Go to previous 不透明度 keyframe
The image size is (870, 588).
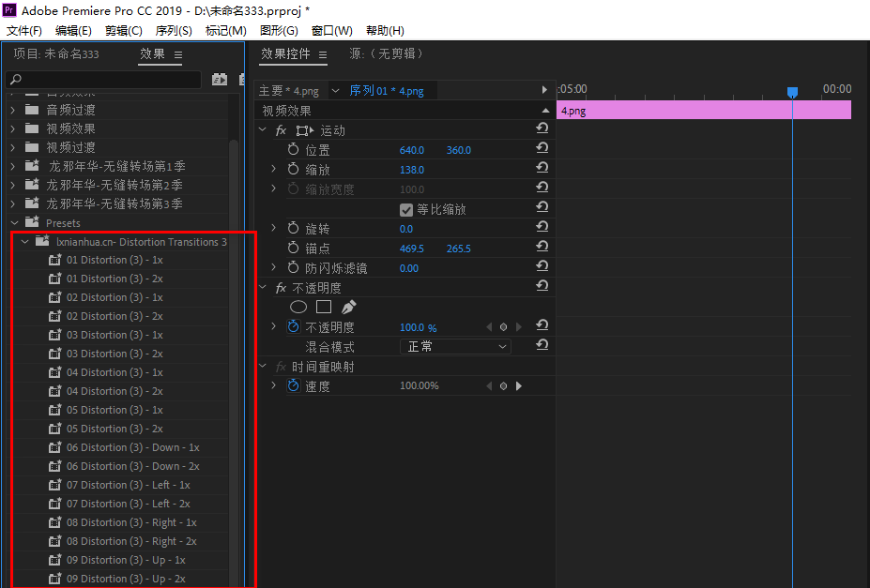[x=489, y=327]
